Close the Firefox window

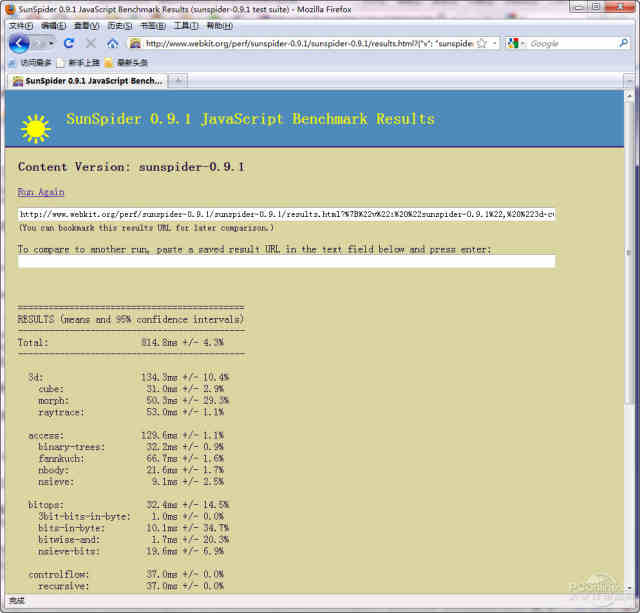pyautogui.click(x=620, y=6)
